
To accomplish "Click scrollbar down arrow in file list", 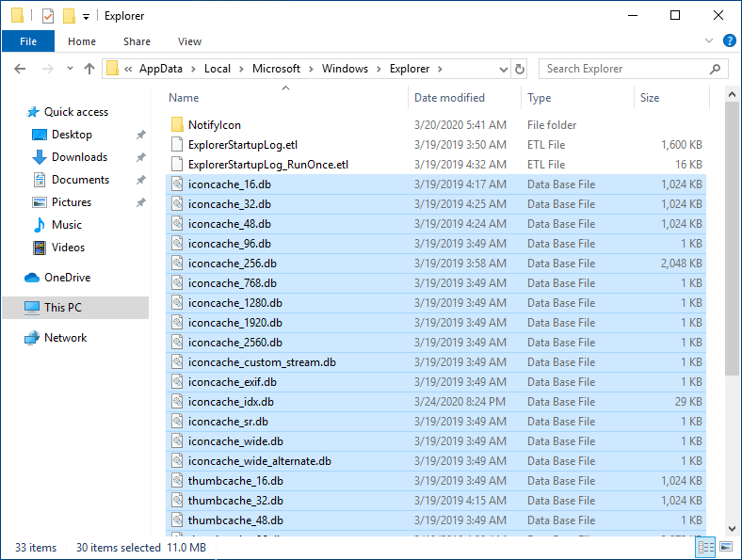I will 732,529.
